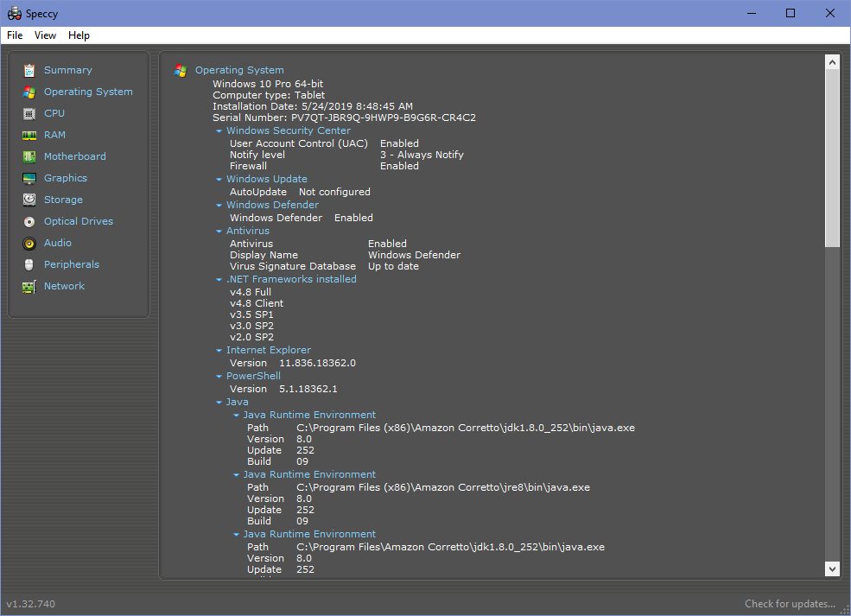851x616 pixels.
Task: Click the Display Name row under Antivirus
Action: pyautogui.click(x=345, y=255)
